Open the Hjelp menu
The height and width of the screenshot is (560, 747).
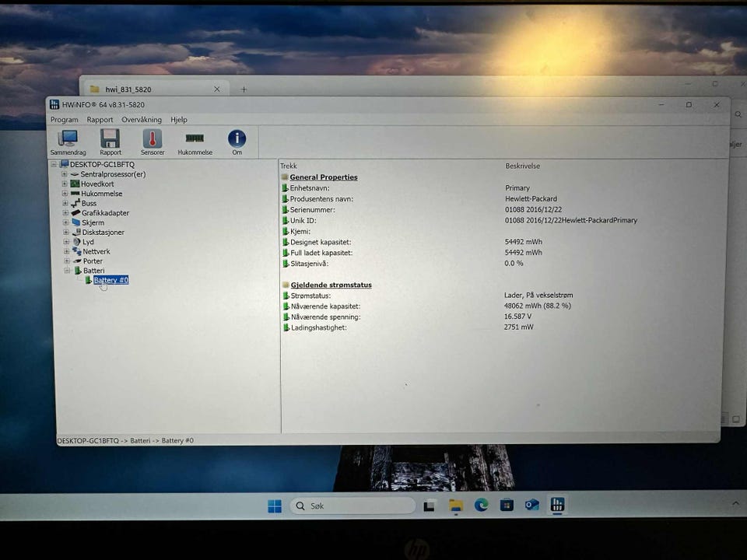[179, 120]
